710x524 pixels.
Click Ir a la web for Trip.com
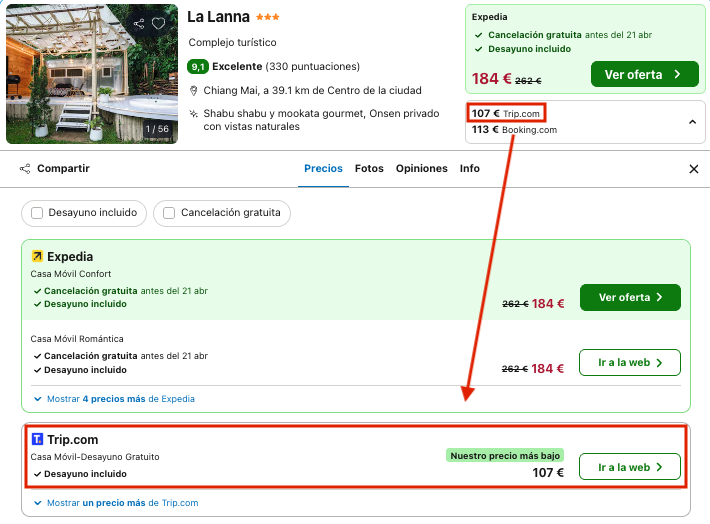[630, 467]
